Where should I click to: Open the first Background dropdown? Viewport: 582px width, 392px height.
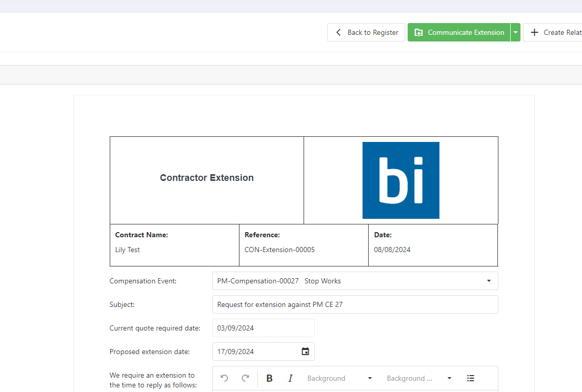pos(339,378)
